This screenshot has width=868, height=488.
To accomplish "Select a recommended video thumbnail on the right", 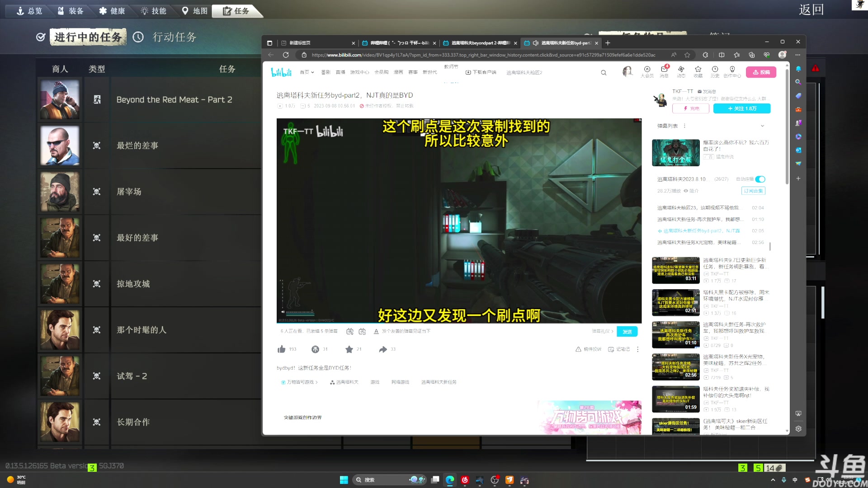I will [x=675, y=270].
